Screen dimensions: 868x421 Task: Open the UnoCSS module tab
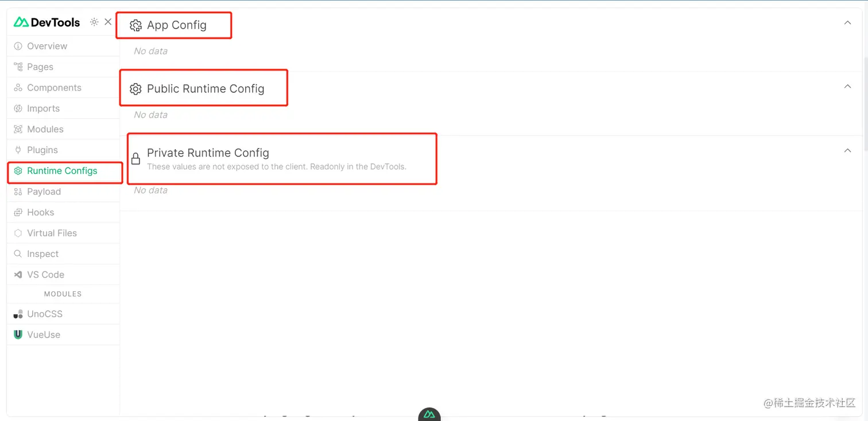coord(45,314)
